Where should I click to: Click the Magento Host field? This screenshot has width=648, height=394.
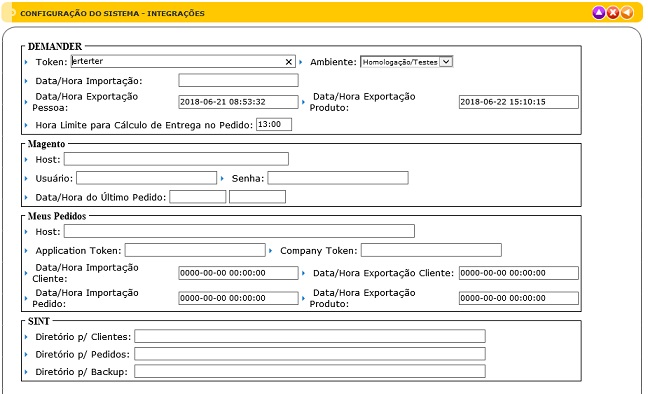(176, 159)
